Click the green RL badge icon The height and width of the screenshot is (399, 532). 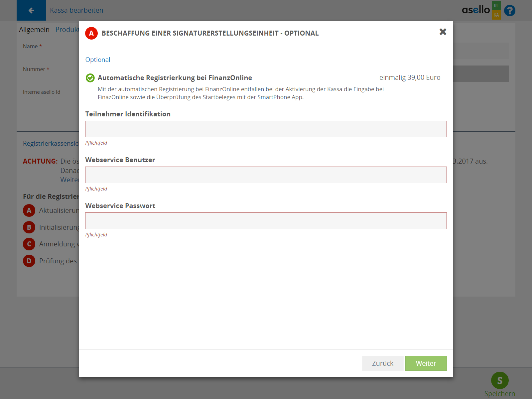pyautogui.click(x=496, y=6)
